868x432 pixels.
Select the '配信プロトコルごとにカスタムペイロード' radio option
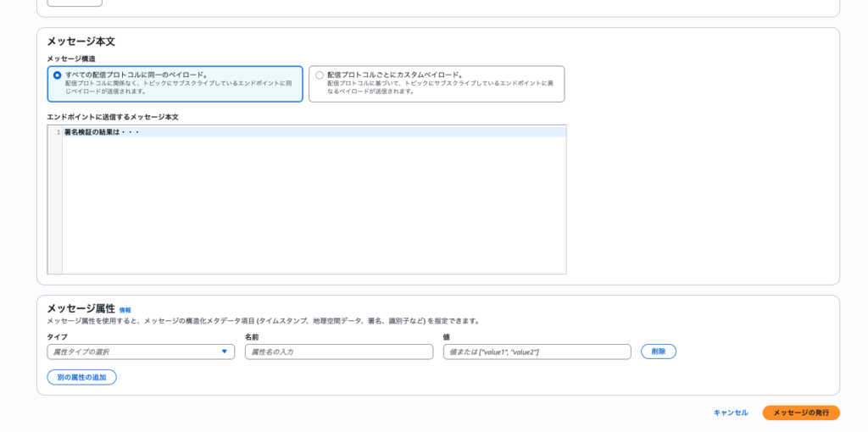[320, 75]
